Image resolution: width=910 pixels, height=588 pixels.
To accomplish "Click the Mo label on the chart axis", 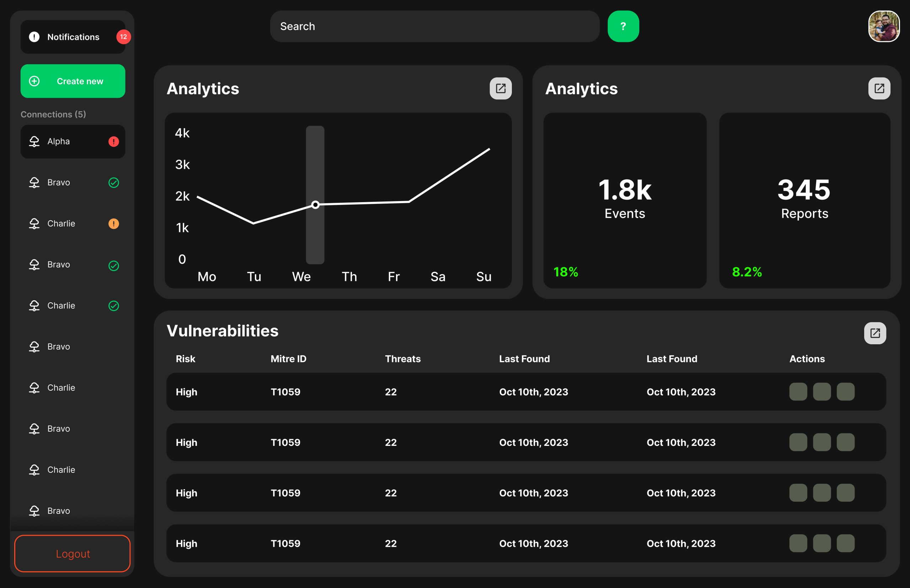I will [207, 276].
